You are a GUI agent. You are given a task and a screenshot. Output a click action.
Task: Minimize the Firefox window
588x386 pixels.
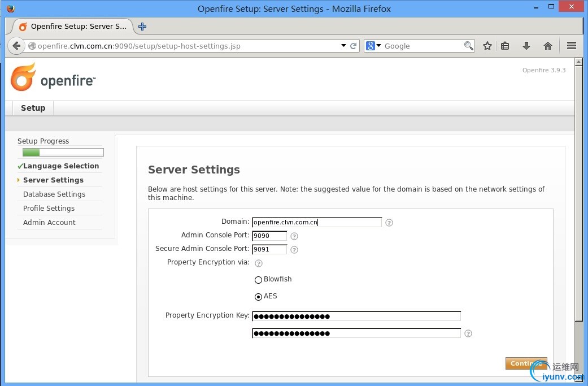point(536,7)
